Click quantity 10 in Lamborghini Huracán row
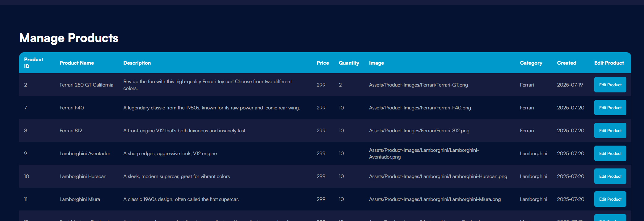The image size is (644, 221). (341, 176)
